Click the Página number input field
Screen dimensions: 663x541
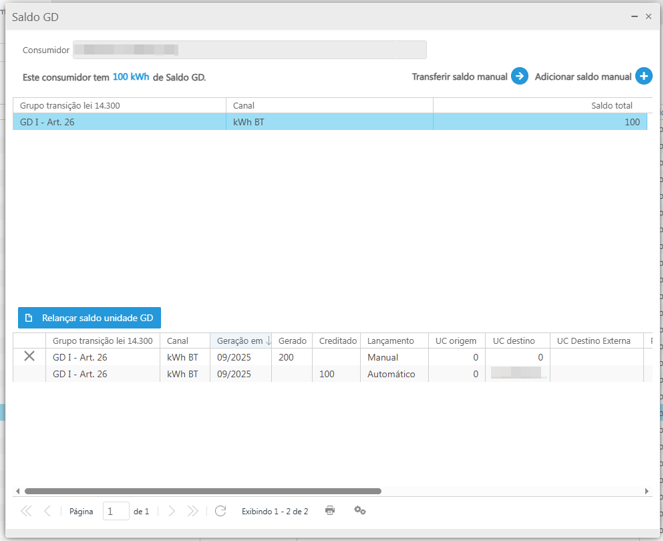[116, 511]
